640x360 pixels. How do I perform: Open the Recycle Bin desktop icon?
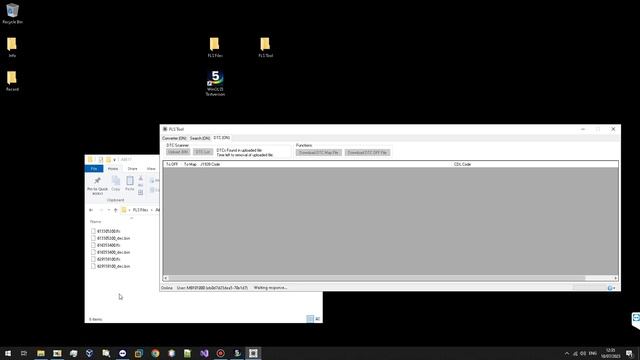(x=12, y=13)
